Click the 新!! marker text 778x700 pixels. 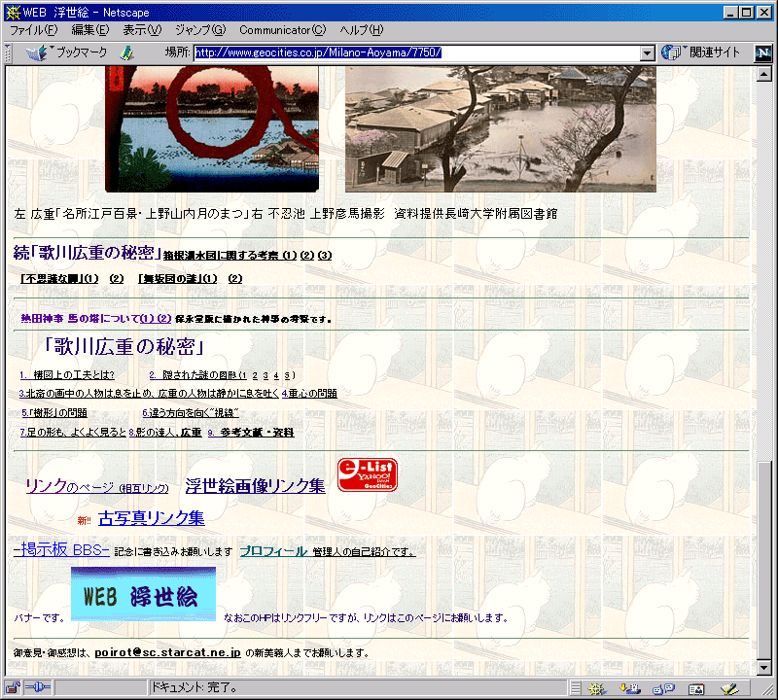click(85, 520)
